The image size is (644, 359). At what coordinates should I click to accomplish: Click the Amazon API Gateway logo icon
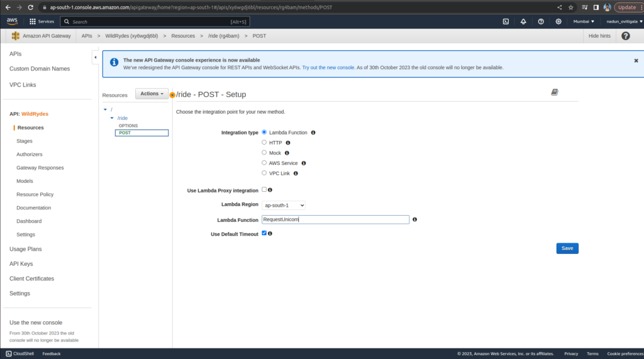coord(16,36)
